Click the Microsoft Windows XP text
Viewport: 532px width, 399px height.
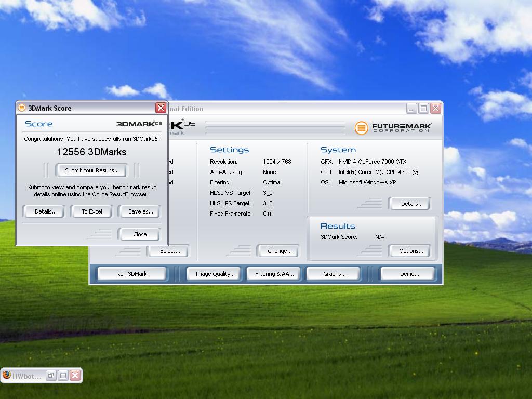(367, 182)
